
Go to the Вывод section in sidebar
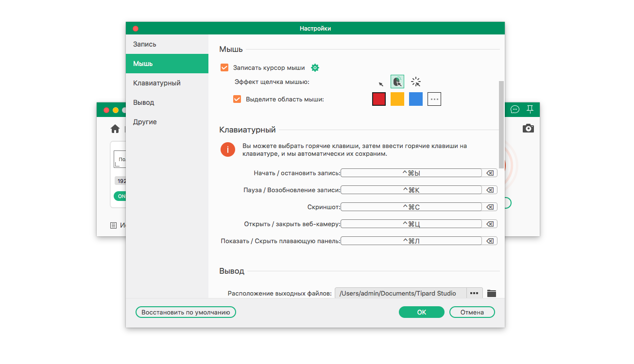point(144,102)
